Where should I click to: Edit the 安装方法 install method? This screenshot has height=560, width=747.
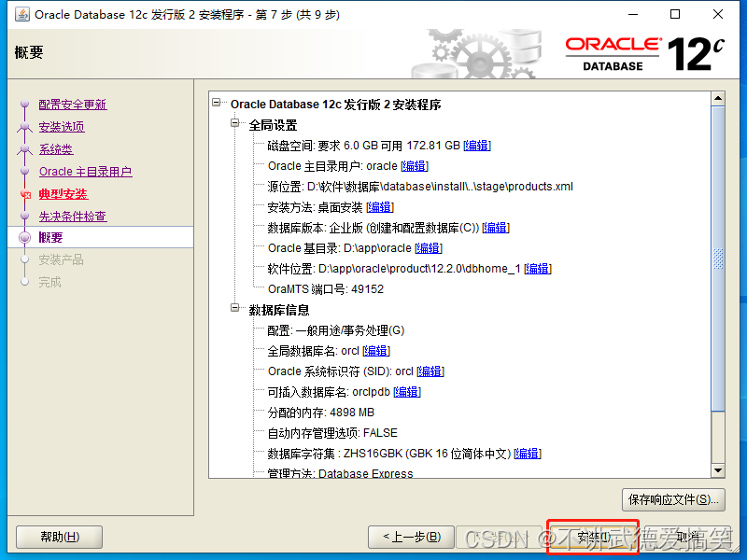tap(380, 207)
